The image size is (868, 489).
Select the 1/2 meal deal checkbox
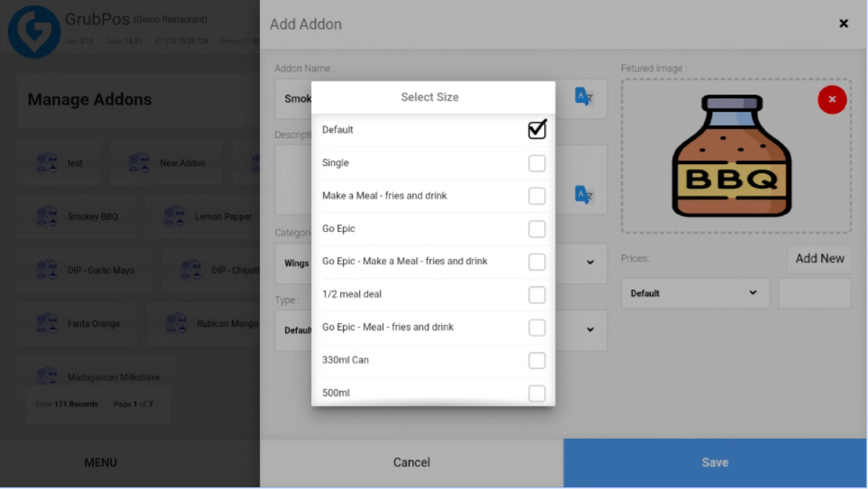537,295
